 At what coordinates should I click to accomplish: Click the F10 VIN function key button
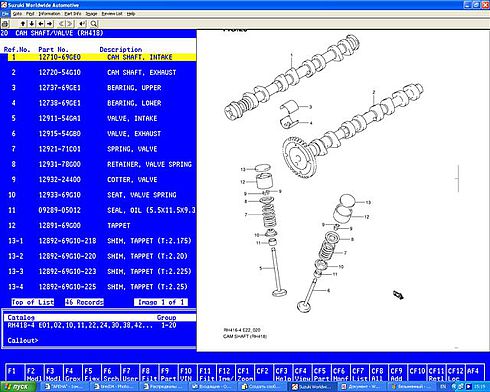187,374
